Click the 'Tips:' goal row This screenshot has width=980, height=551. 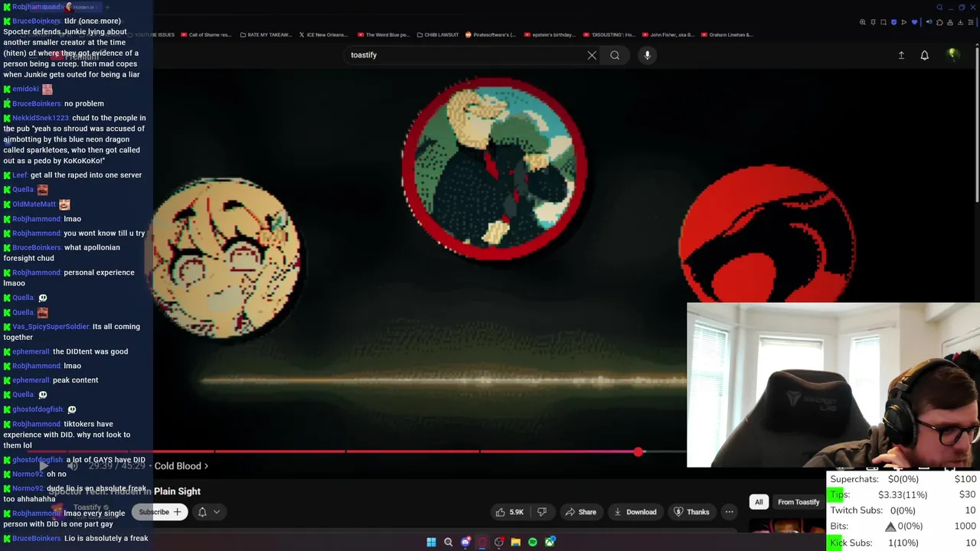[903, 494]
